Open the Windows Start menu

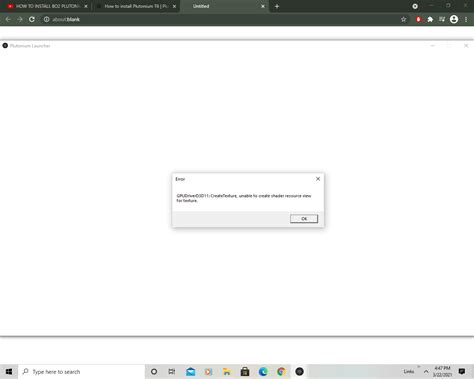(9, 371)
